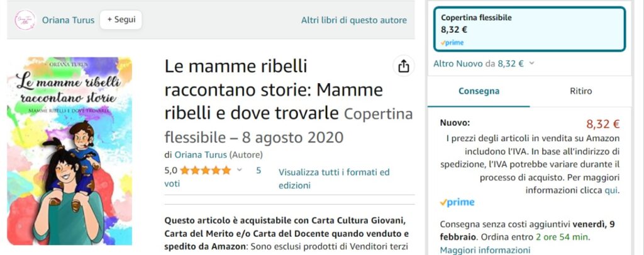Click the Altro Nuovo da 8,32 € link
644x255 pixels.
tap(479, 63)
